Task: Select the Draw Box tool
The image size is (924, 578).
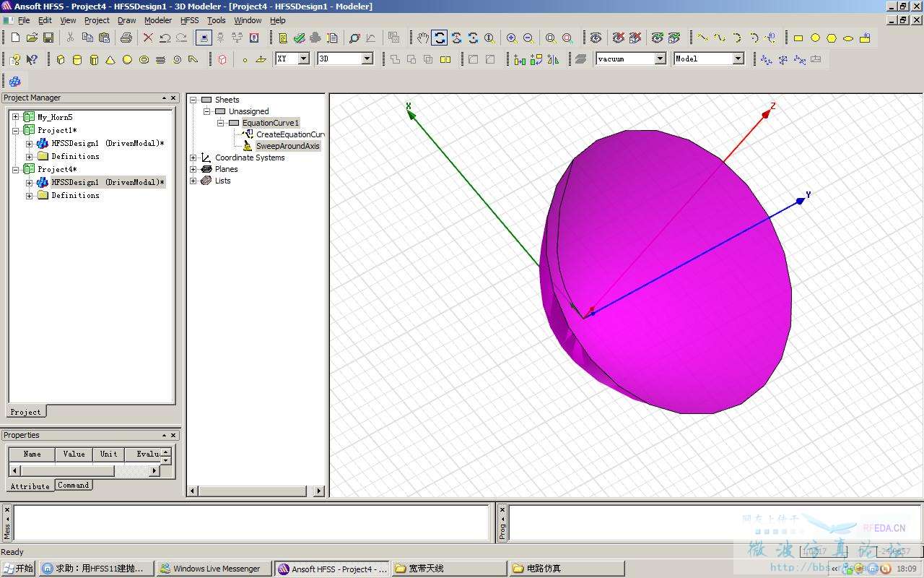Action: (61, 59)
